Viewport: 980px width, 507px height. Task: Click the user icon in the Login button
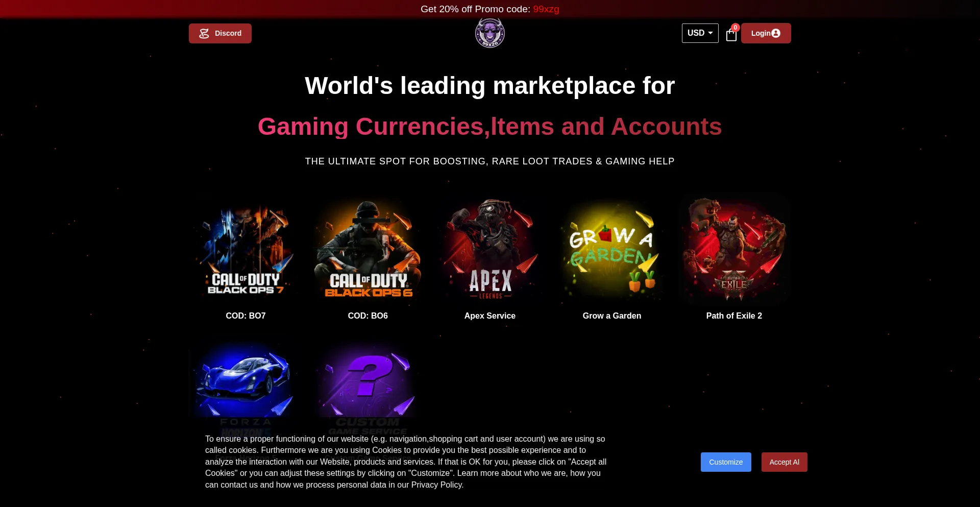776,33
